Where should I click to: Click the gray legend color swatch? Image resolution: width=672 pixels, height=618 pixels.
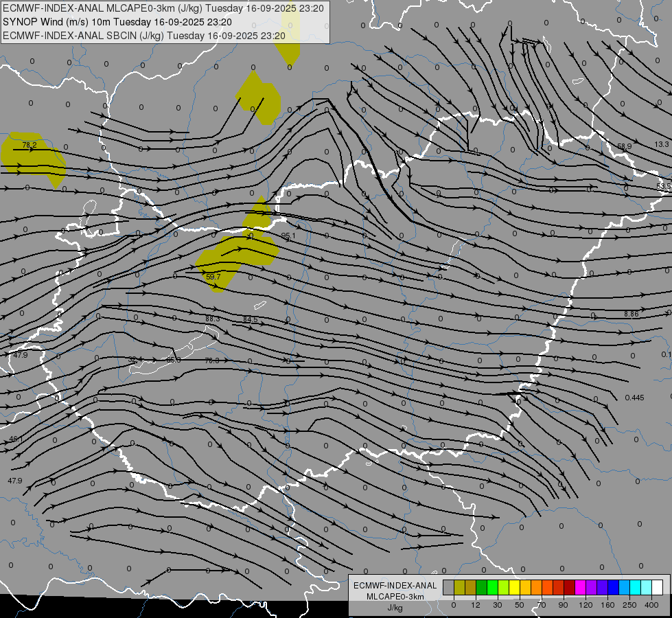tap(449, 587)
